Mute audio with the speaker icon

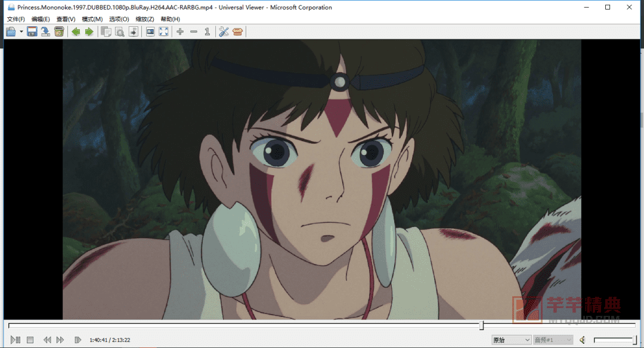[583, 340]
